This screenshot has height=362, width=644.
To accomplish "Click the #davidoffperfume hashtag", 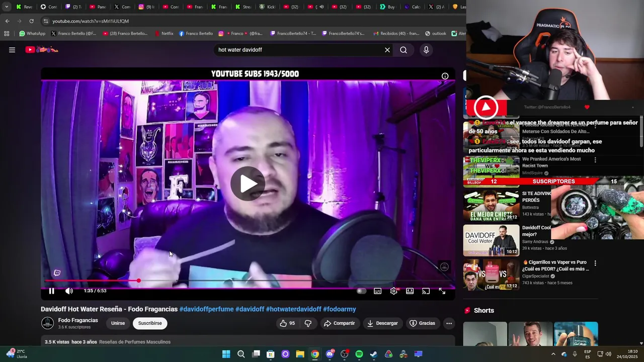I will click(x=206, y=309).
